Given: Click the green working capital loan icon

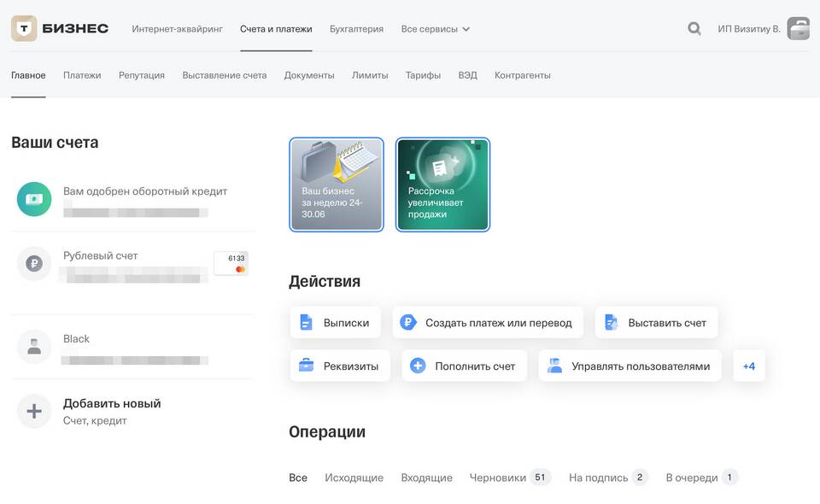Looking at the screenshot, I should [34, 199].
